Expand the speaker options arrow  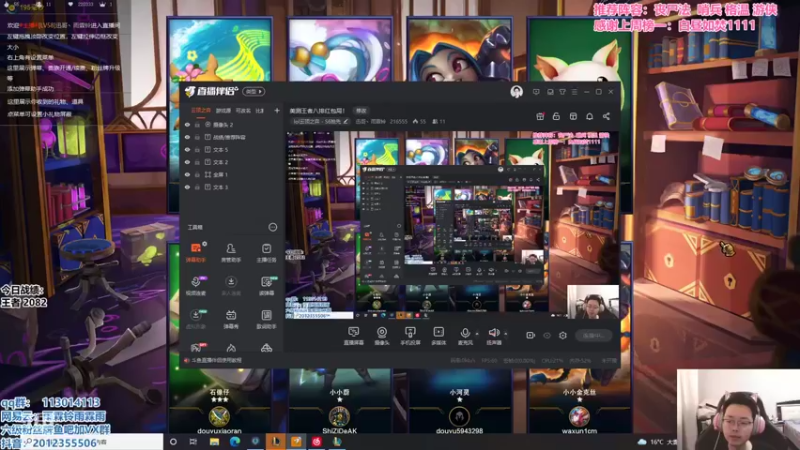coord(506,334)
